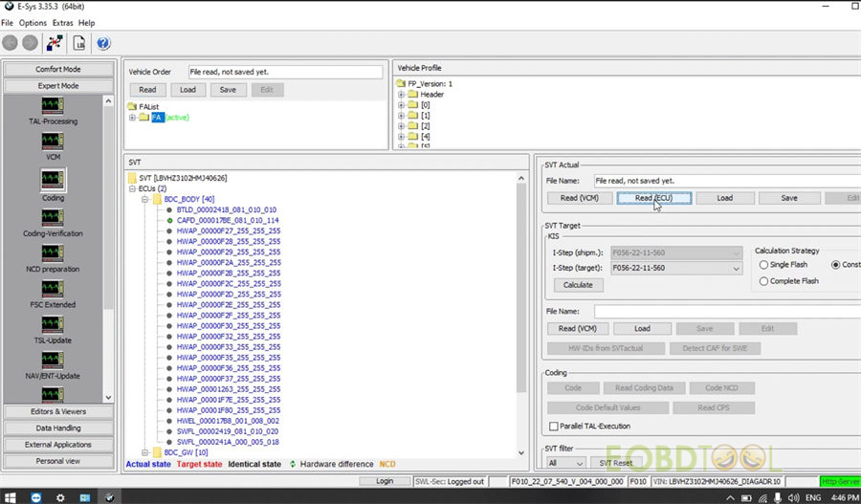861x504 pixels.
Task: Expand the Header folder node
Action: coord(401,95)
